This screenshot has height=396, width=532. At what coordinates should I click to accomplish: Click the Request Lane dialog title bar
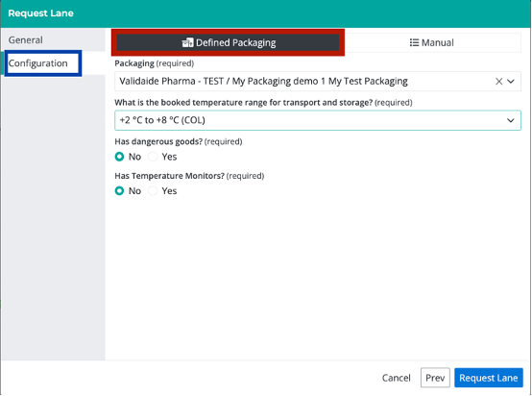266,13
